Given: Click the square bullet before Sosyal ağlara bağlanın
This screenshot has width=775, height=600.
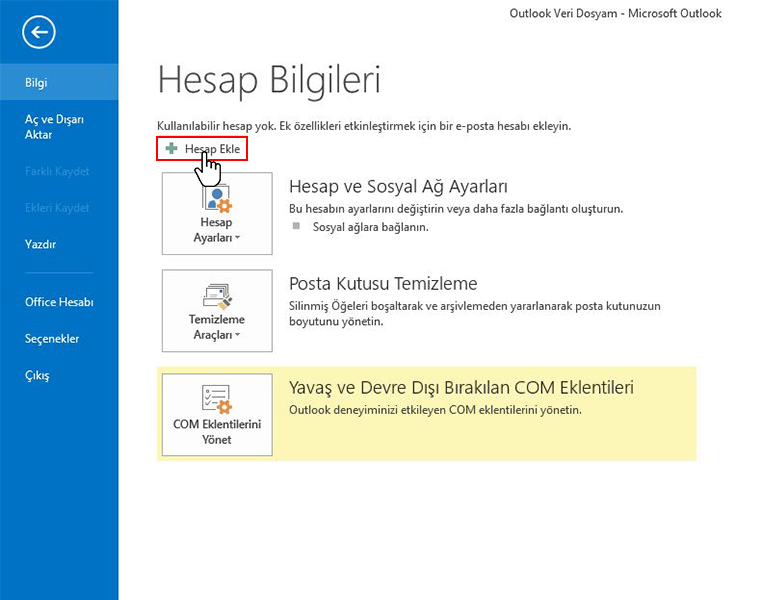Looking at the screenshot, I should (x=296, y=227).
